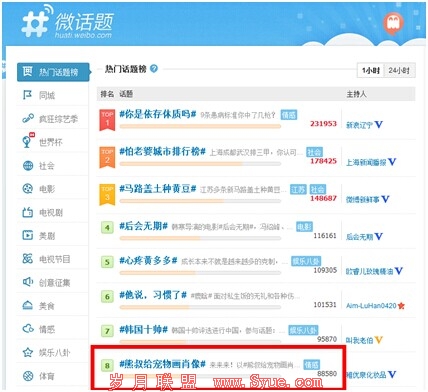Click the TOP 2 orange ribbon badge

pyautogui.click(x=107, y=157)
